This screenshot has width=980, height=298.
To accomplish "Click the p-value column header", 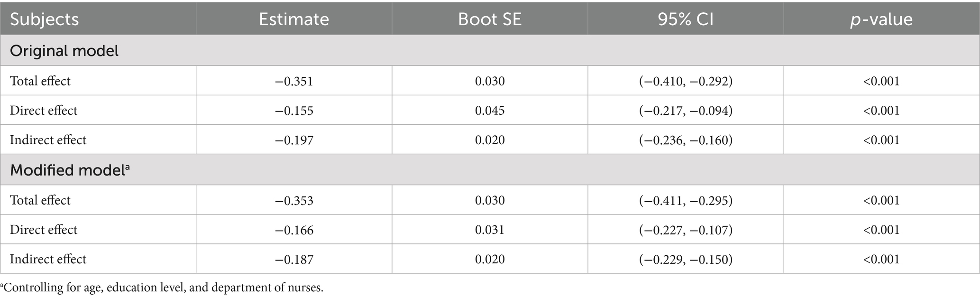I will (881, 19).
